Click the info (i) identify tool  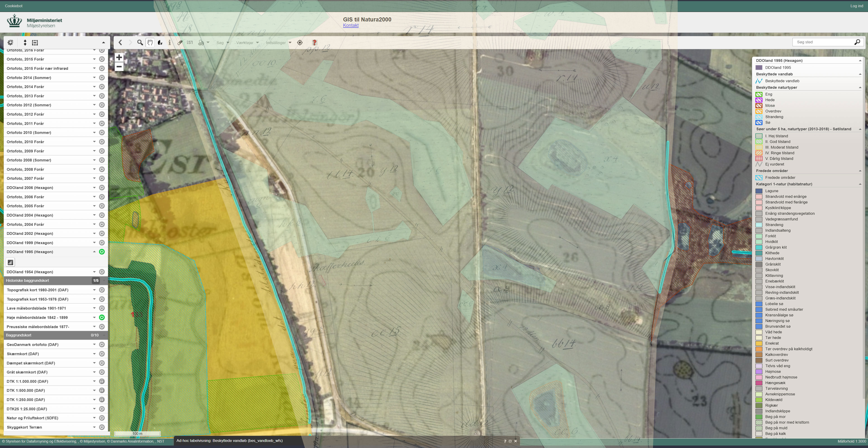[x=170, y=42]
